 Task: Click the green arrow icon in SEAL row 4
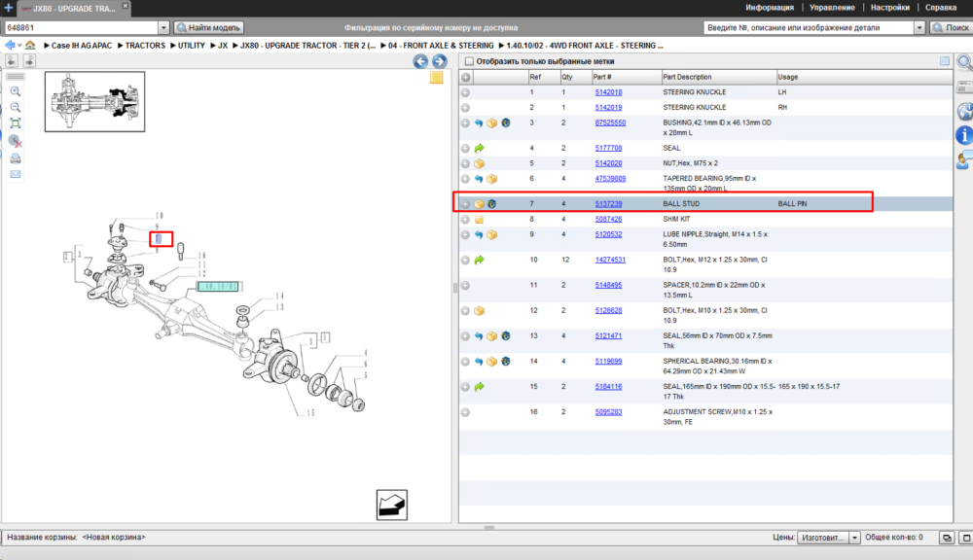pos(479,148)
